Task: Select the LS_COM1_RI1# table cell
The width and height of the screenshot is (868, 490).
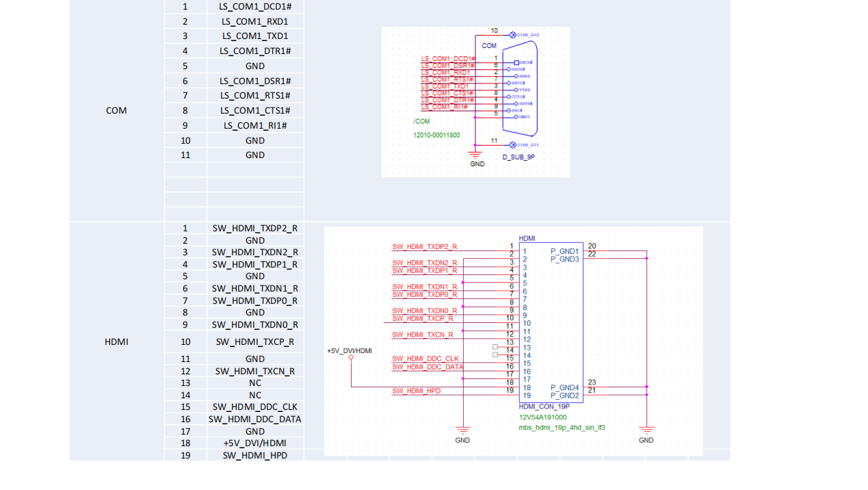Action: click(255, 125)
